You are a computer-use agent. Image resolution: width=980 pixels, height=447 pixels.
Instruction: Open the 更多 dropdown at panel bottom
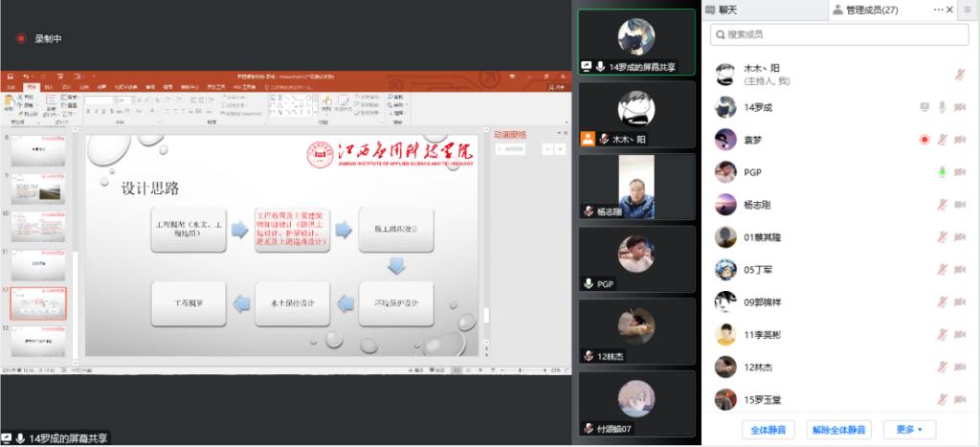[x=908, y=430]
